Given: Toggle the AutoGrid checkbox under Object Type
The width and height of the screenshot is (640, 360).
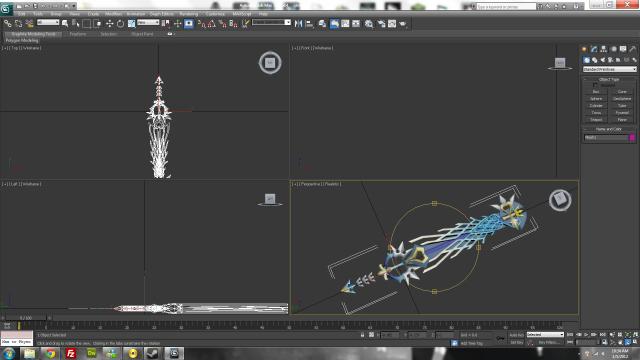Looking at the screenshot, I should click(x=595, y=85).
